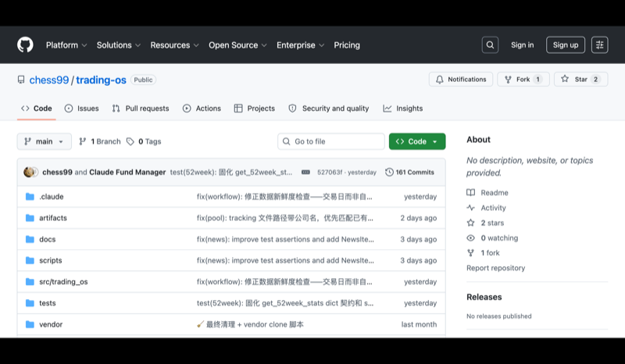625x364 pixels.
Task: Click the Star count badge 2
Action: [x=595, y=80]
